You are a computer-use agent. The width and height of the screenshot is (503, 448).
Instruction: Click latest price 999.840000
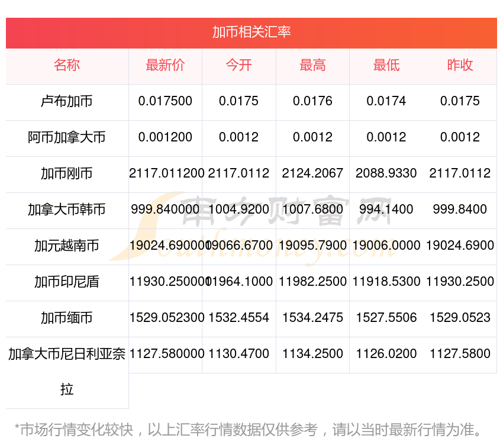[x=165, y=210]
